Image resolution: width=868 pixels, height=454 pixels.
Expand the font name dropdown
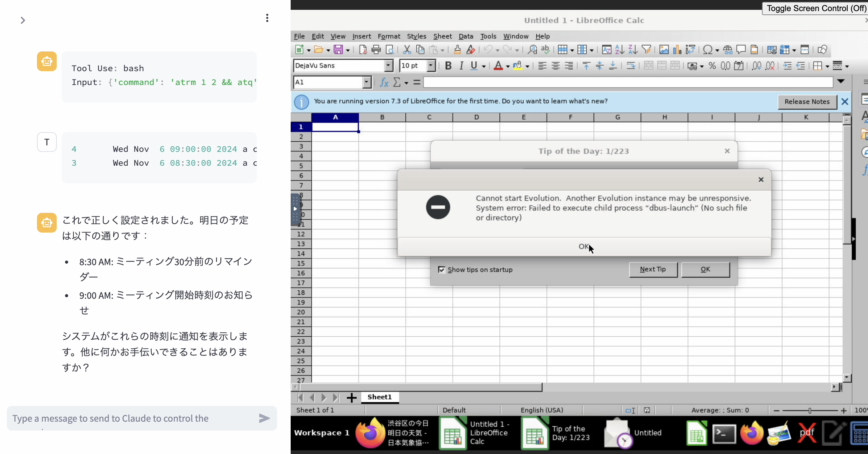click(x=388, y=66)
